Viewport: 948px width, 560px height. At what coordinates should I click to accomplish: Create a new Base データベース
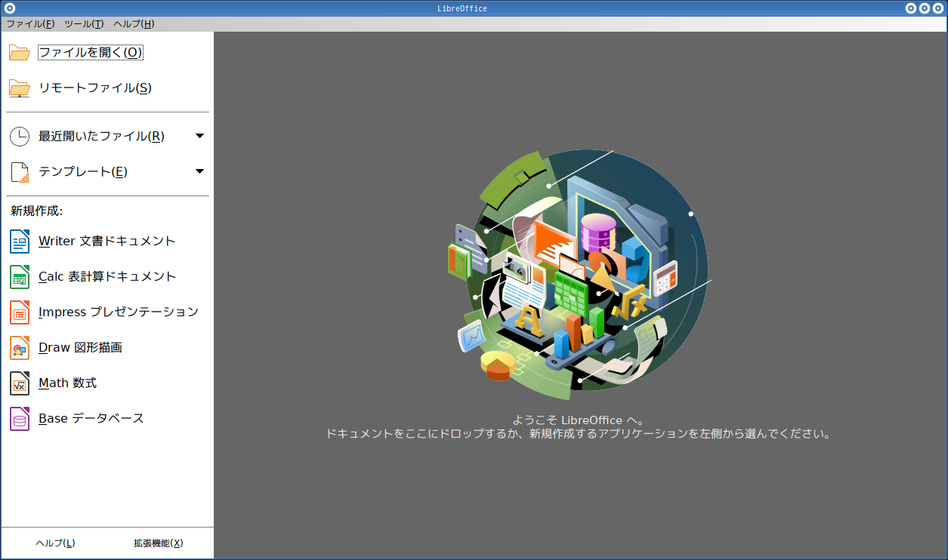[107, 418]
